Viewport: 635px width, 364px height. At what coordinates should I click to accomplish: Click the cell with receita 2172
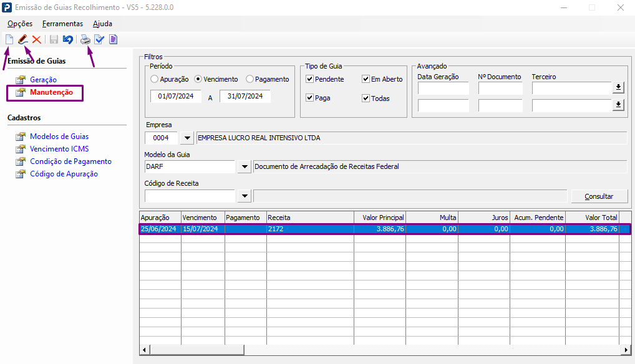point(310,229)
